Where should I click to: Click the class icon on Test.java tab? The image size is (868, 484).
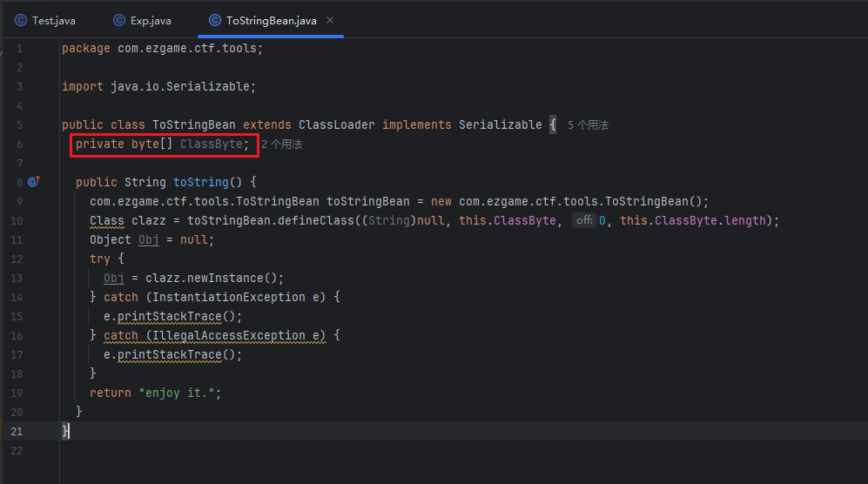click(x=21, y=20)
